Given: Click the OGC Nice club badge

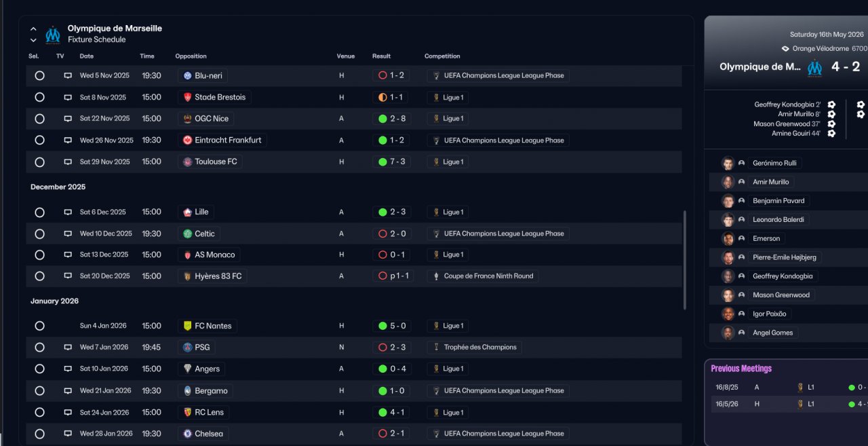Looking at the screenshot, I should (x=187, y=119).
